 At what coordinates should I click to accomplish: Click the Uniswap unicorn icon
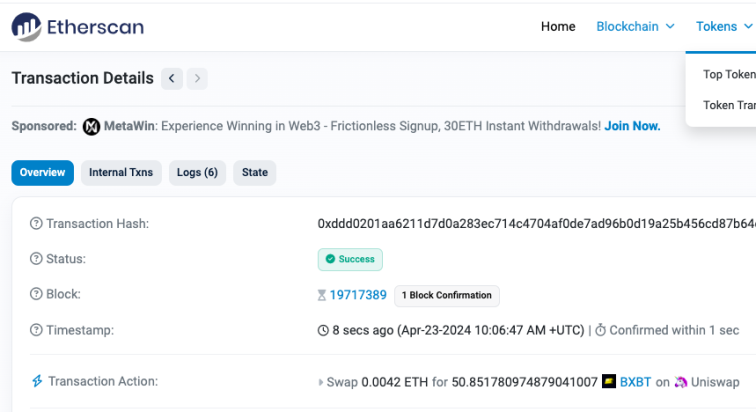[681, 382]
